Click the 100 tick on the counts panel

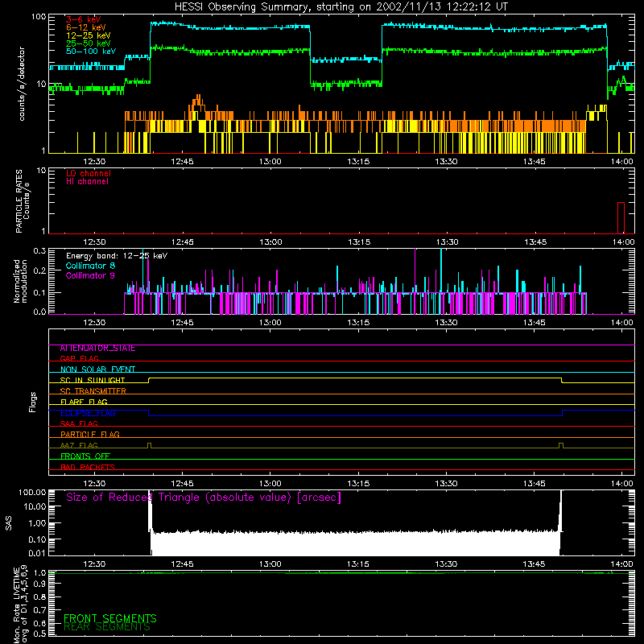click(39, 17)
